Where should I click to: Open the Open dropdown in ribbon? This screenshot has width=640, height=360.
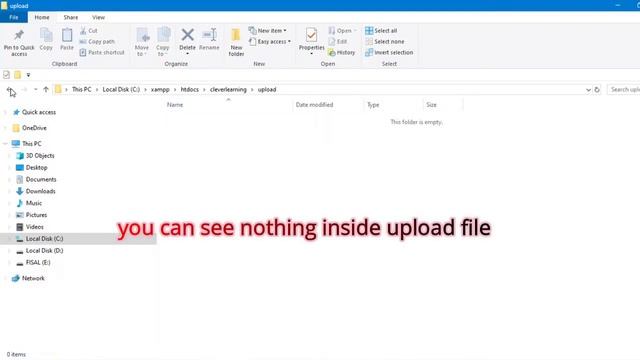342,31
